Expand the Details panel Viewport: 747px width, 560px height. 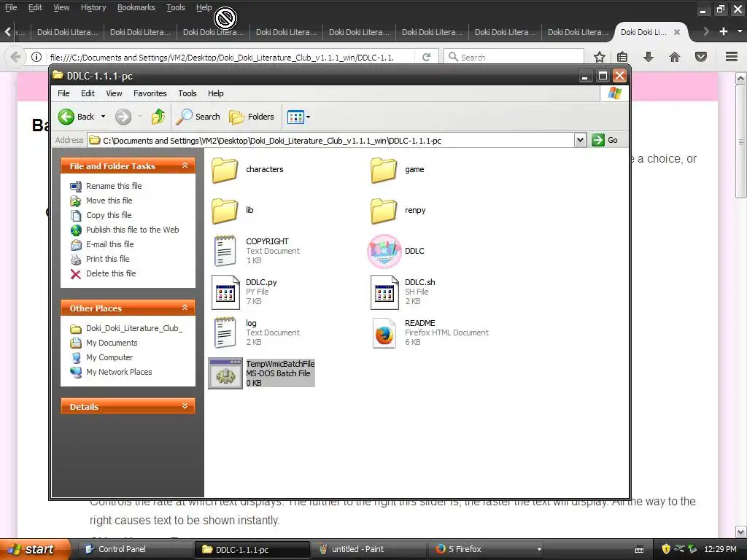[185, 407]
